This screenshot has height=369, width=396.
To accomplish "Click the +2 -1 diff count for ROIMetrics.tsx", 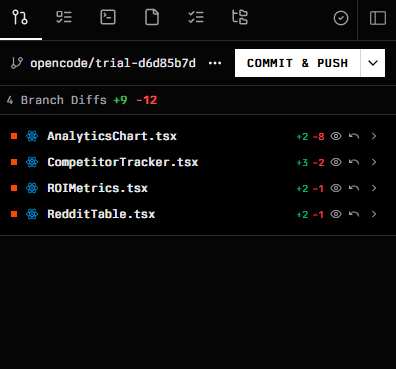I will click(x=310, y=189).
